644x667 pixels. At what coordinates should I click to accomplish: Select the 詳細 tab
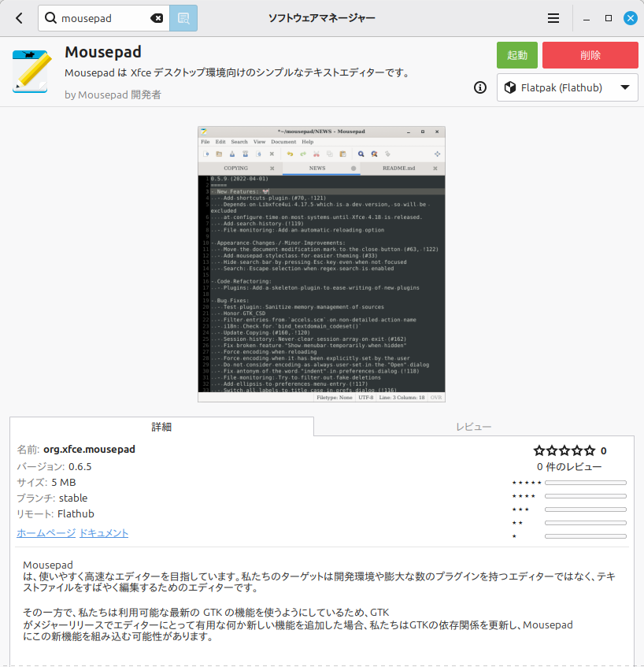[161, 427]
